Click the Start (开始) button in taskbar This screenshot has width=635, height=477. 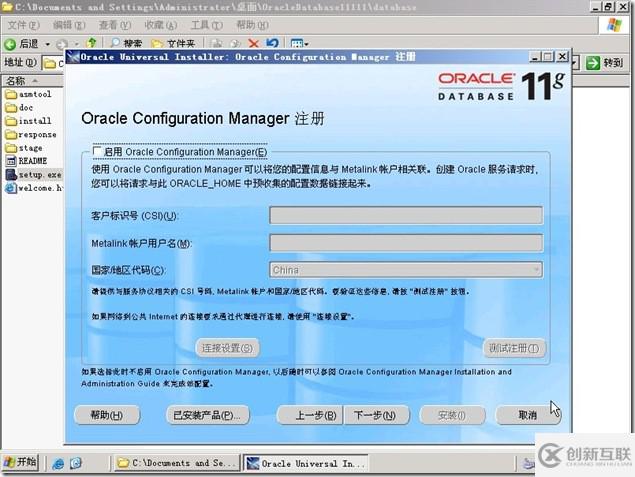(20, 462)
